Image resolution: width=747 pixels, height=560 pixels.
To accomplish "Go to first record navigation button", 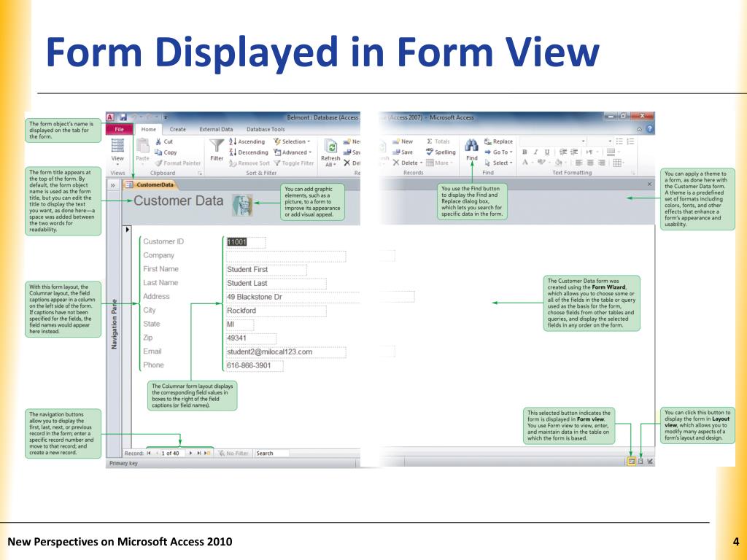I will (149, 454).
